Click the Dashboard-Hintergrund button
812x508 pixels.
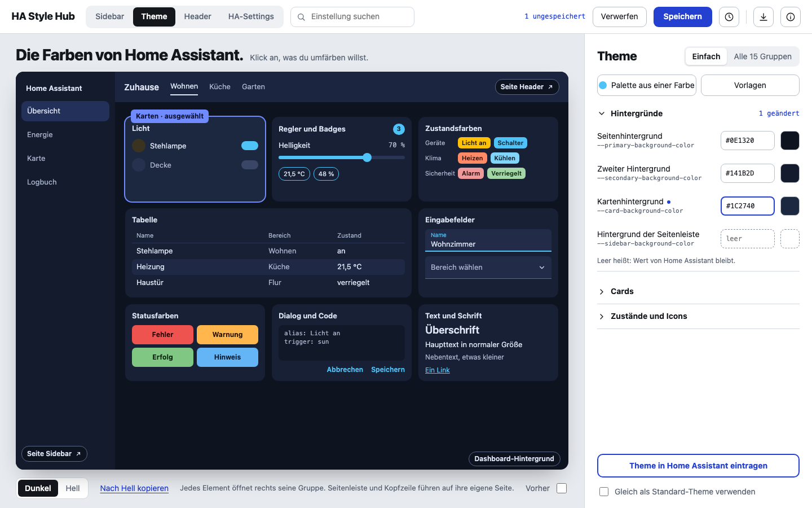pyautogui.click(x=514, y=459)
